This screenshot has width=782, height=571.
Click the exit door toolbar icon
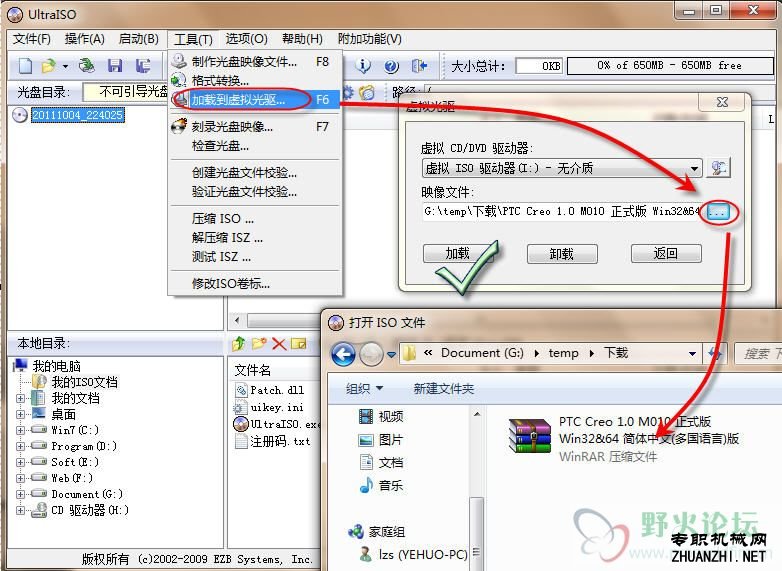coord(418,65)
